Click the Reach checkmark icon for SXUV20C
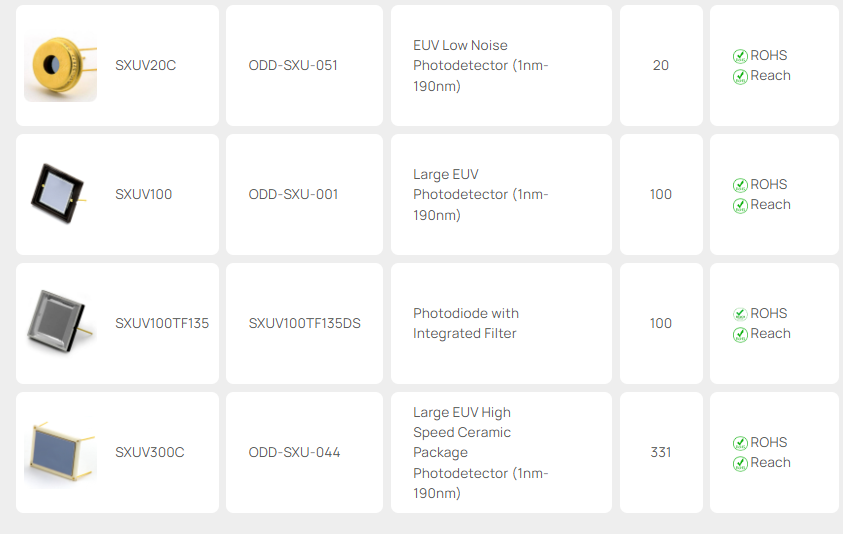843x534 pixels. click(740, 77)
